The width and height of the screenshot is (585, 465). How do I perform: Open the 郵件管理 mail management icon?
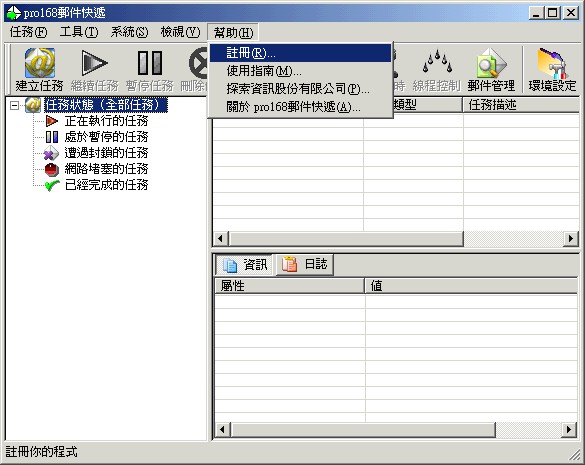[x=491, y=70]
